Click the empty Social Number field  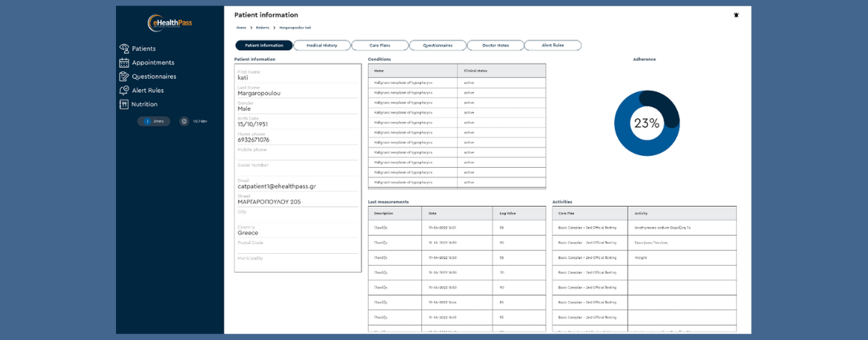tap(298, 169)
